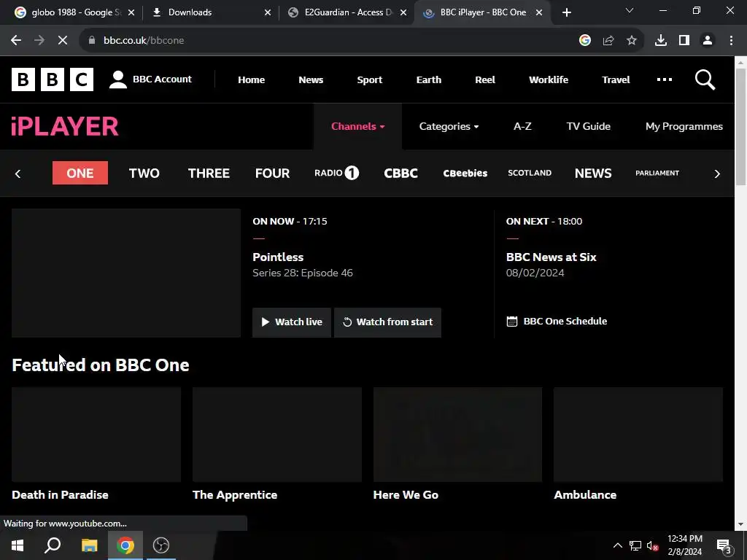Open the Chrome profile avatar
Image resolution: width=747 pixels, height=560 pixels.
(x=708, y=41)
